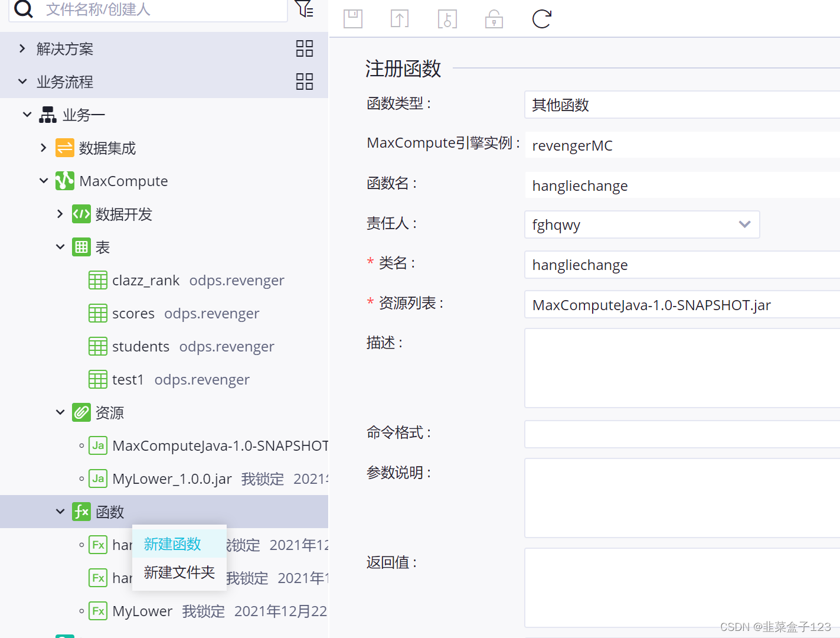Click the 命令格式 input field
Screen dimensions: 840x638
pos(682,434)
